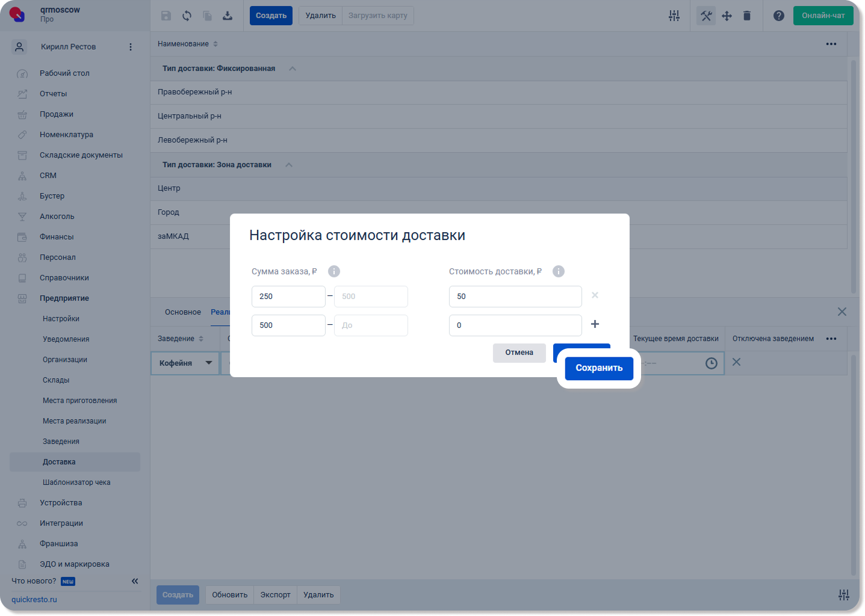The height and width of the screenshot is (616, 865).
Task: Click the Отмена button
Action: click(x=519, y=353)
